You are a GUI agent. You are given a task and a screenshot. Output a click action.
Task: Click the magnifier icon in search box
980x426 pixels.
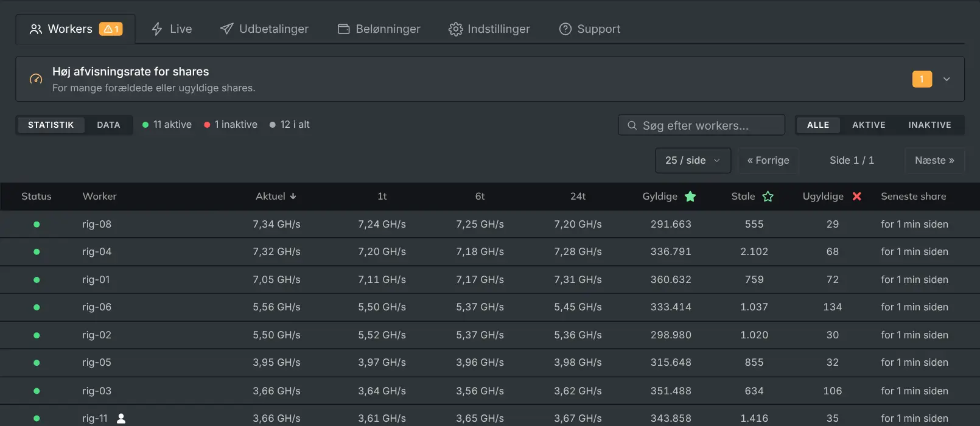pyautogui.click(x=632, y=125)
